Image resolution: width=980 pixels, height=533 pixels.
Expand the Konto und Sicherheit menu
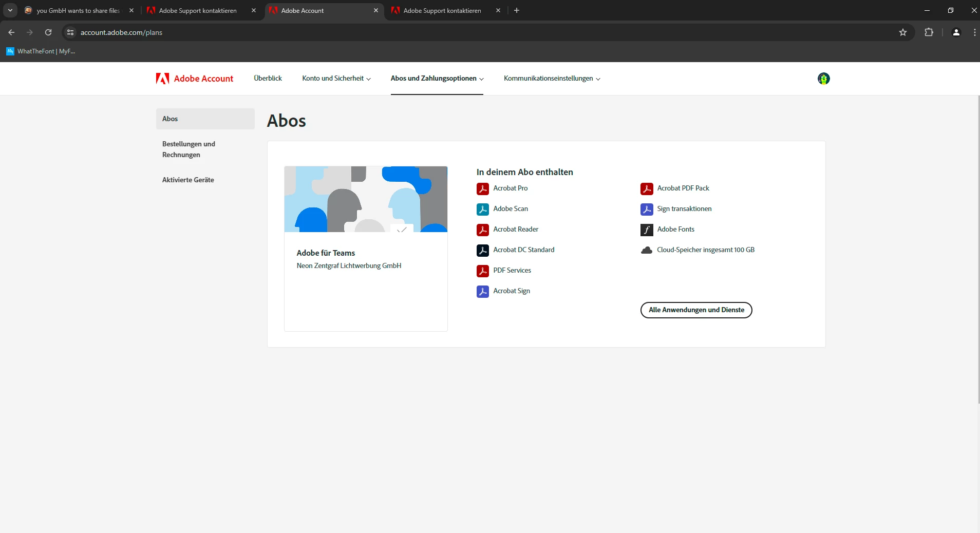(336, 79)
